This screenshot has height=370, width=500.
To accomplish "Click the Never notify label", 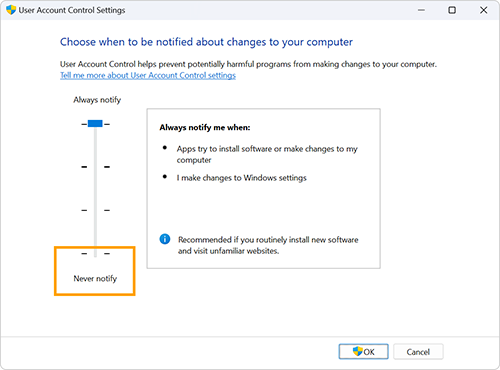I will (x=95, y=278).
